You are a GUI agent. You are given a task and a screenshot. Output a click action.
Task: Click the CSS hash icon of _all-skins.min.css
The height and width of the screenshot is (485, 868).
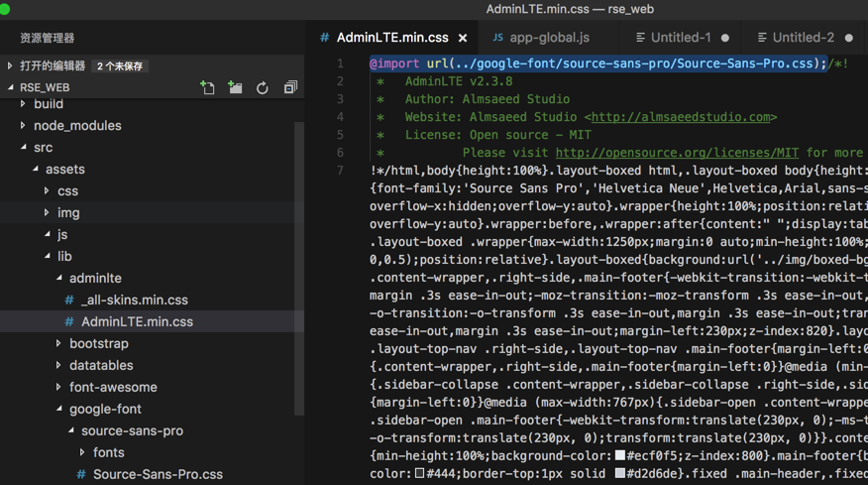pos(69,300)
